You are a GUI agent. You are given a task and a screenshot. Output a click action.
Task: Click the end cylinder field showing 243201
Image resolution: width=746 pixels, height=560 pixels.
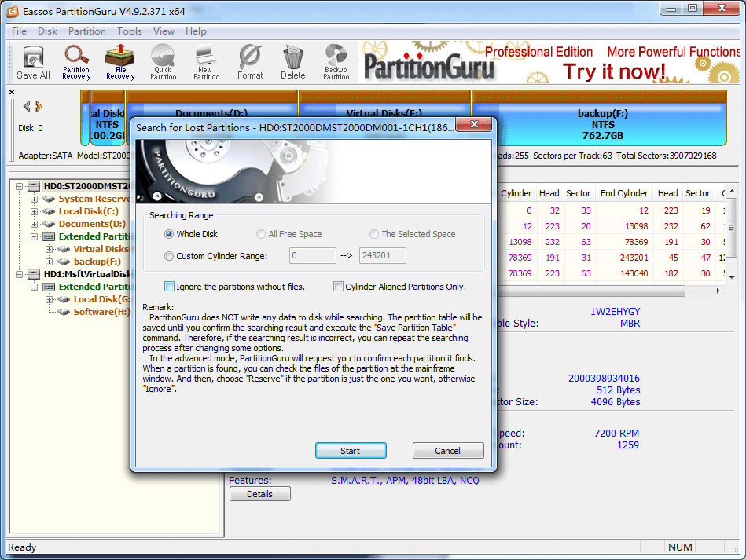pyautogui.click(x=383, y=255)
